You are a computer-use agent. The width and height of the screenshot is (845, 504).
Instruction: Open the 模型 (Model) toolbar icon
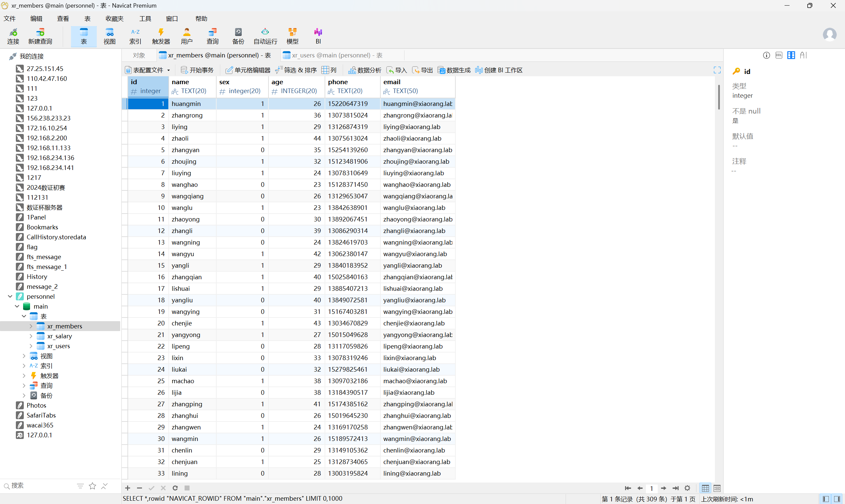(292, 36)
